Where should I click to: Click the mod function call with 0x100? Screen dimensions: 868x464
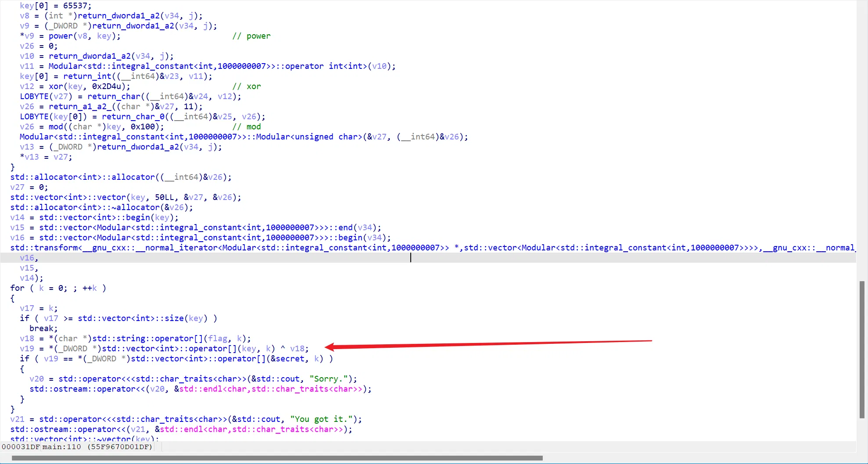(x=106, y=127)
